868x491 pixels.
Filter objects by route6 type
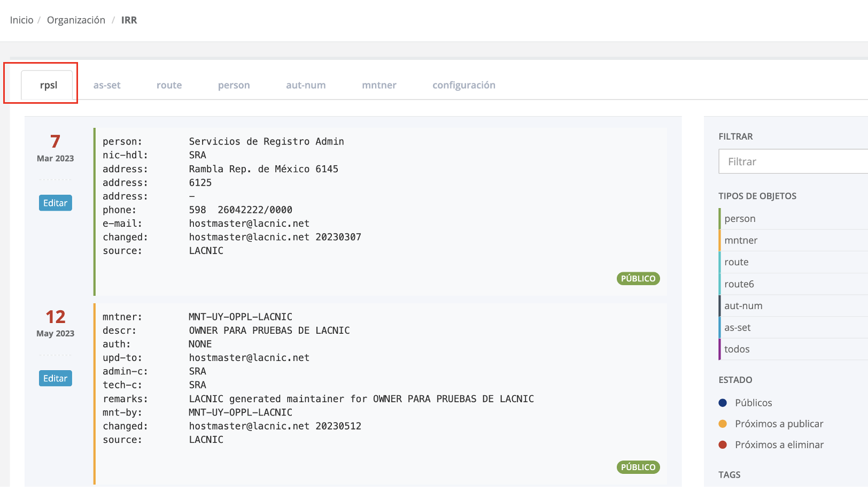point(739,284)
